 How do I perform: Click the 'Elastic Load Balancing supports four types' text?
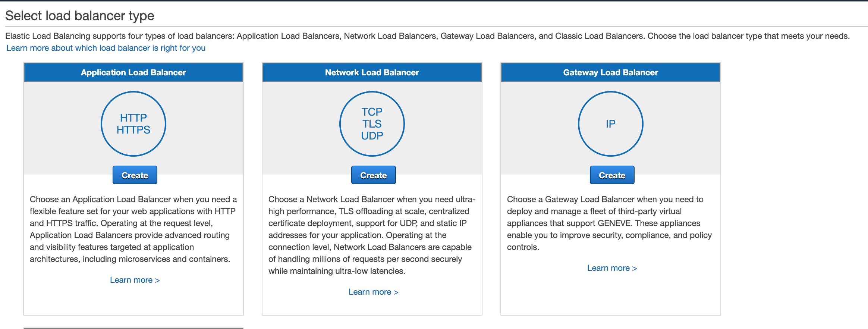tap(427, 36)
